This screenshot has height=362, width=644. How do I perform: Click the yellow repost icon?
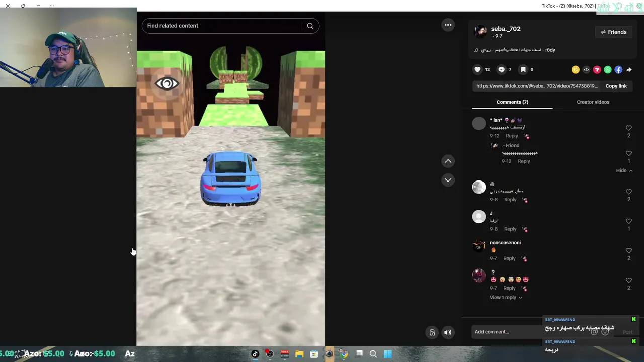click(x=576, y=70)
